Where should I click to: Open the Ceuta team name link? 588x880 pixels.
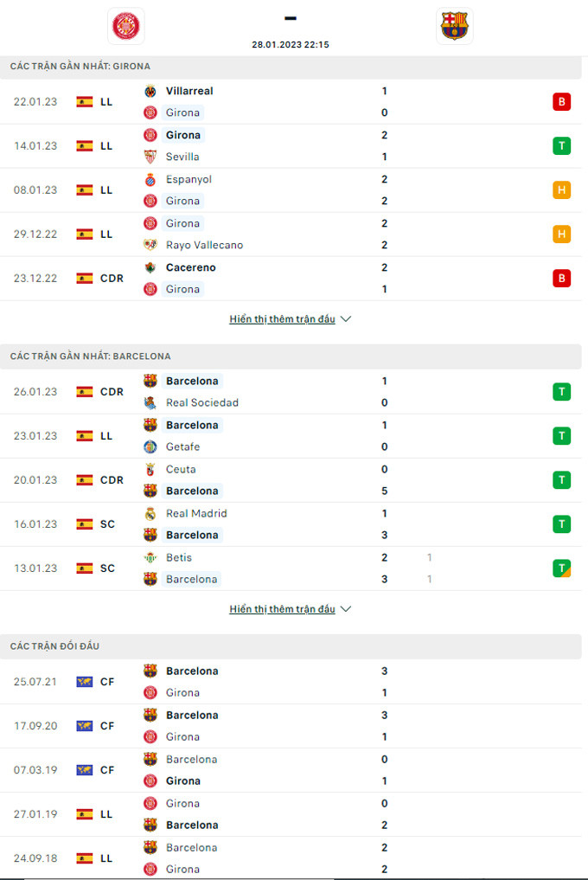click(x=181, y=469)
